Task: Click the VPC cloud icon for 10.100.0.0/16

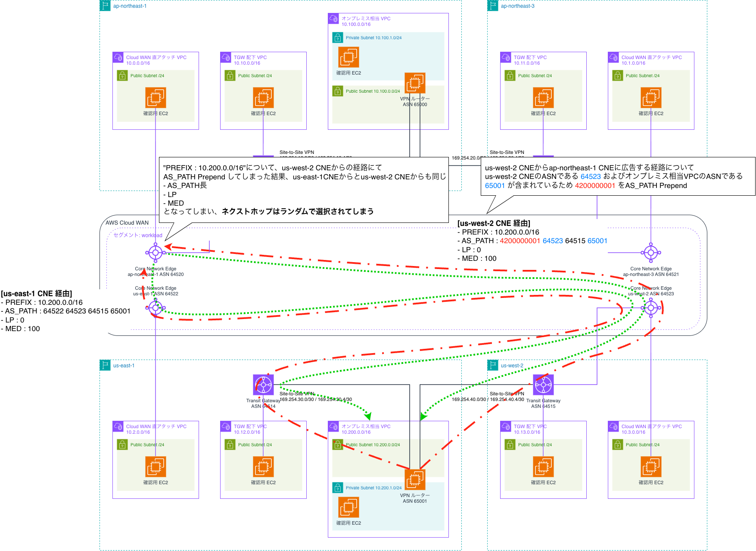Action: tap(333, 19)
